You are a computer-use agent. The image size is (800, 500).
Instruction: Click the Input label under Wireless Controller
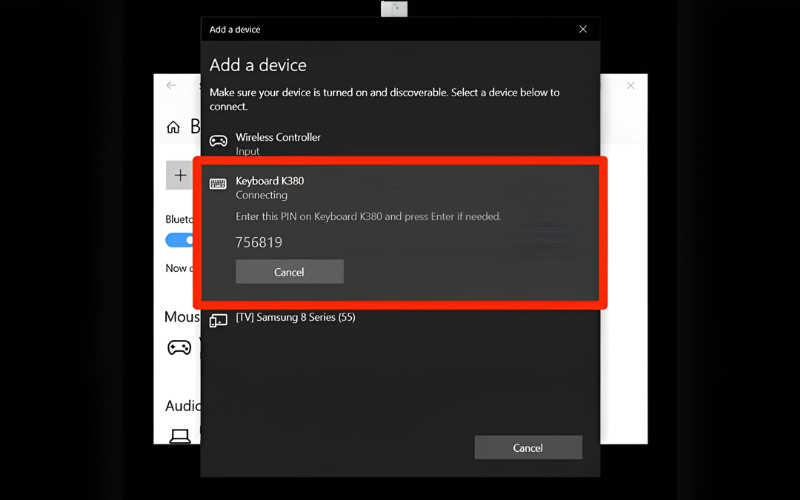click(x=247, y=151)
